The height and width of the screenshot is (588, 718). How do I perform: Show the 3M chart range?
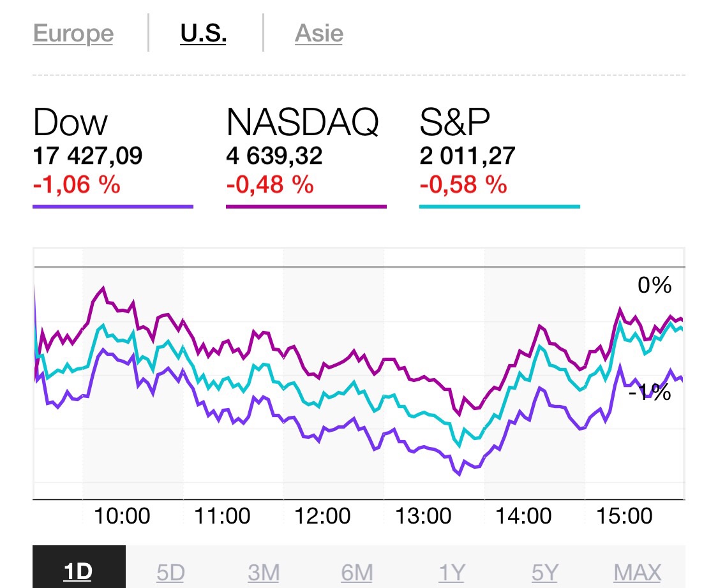[x=264, y=573]
